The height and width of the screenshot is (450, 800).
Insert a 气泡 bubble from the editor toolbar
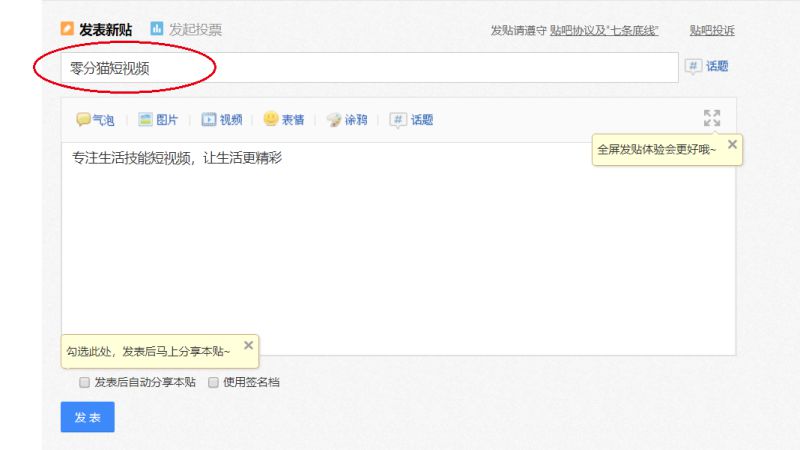tap(95, 120)
